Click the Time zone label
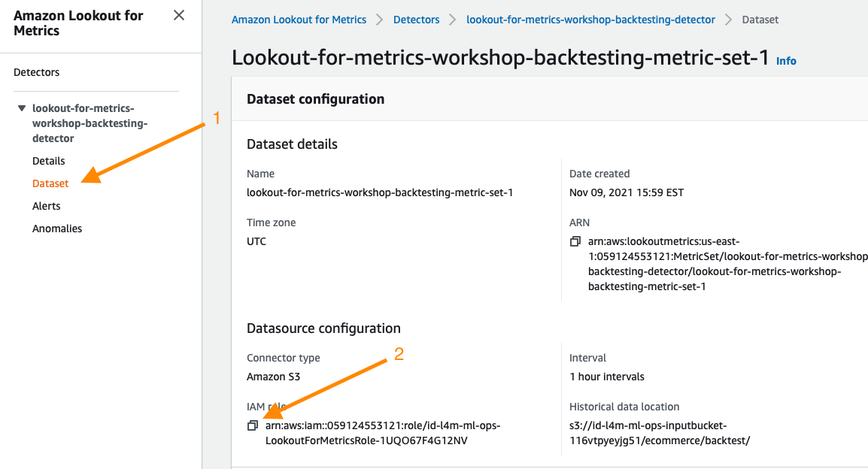 272,223
